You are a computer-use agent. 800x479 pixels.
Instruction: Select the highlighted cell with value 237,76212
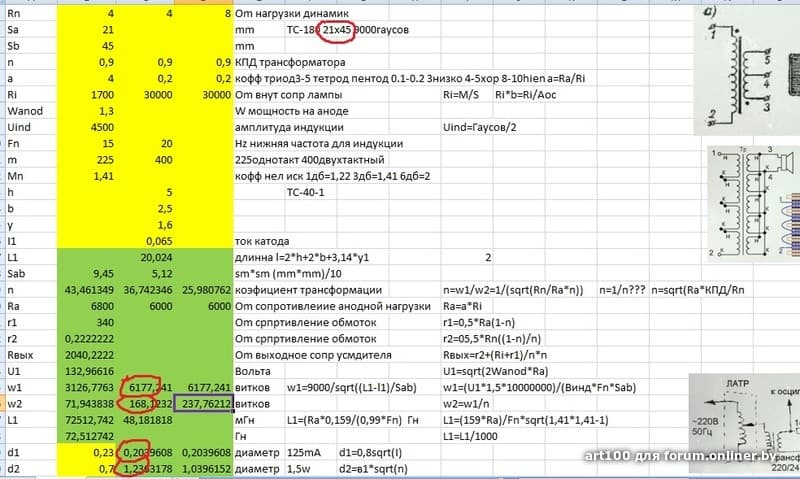pyautogui.click(x=204, y=404)
